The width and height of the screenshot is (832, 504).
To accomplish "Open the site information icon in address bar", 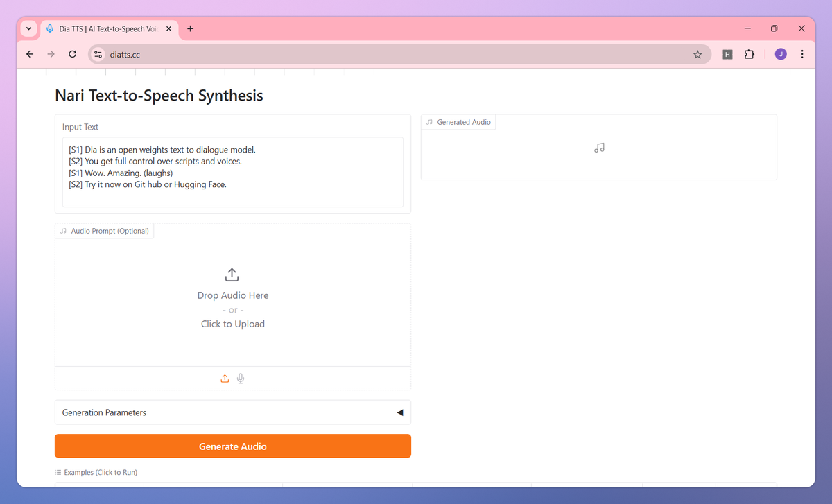I will (98, 54).
